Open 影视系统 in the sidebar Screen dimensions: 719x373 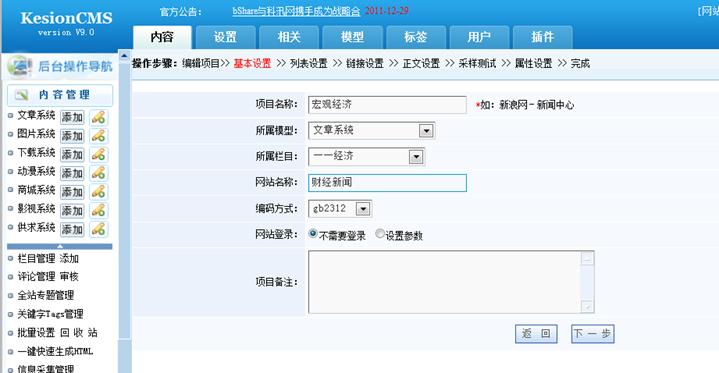(36, 208)
